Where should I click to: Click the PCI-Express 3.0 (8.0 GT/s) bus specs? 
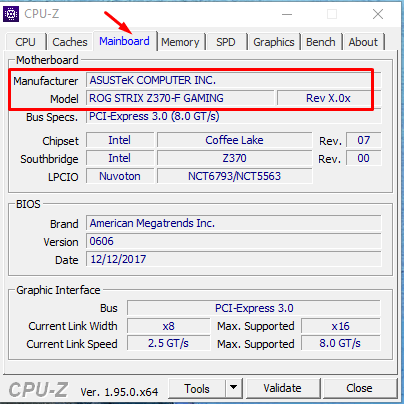click(x=233, y=116)
